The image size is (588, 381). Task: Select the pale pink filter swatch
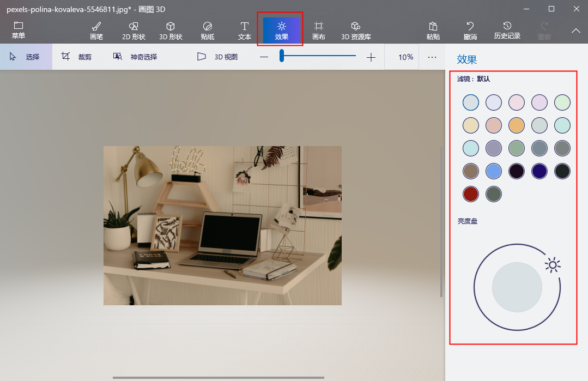pos(517,102)
